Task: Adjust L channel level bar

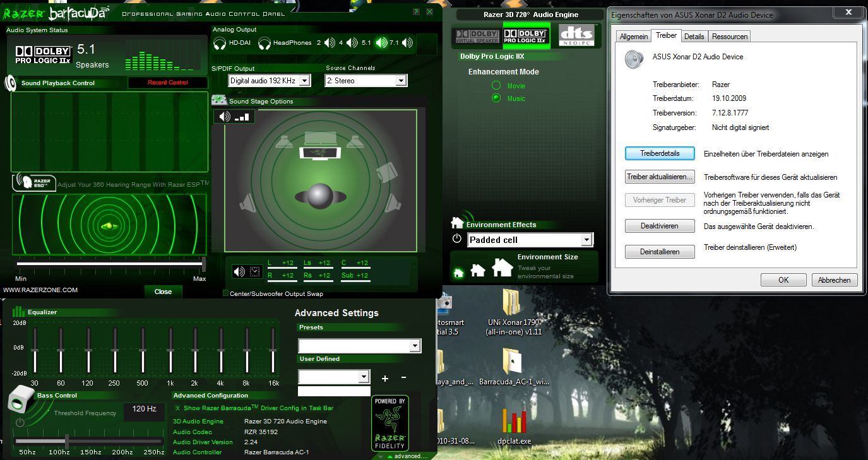Action: coord(282,269)
